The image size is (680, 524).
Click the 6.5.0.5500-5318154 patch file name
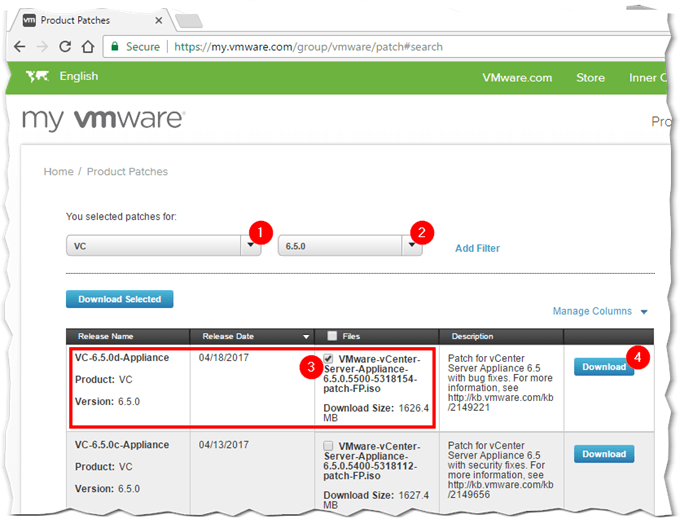point(372,374)
